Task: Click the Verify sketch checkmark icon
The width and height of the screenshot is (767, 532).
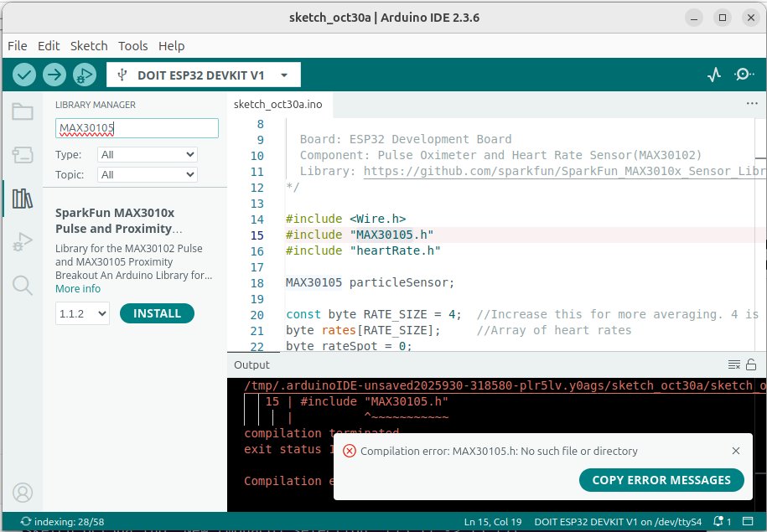Action: 24,75
